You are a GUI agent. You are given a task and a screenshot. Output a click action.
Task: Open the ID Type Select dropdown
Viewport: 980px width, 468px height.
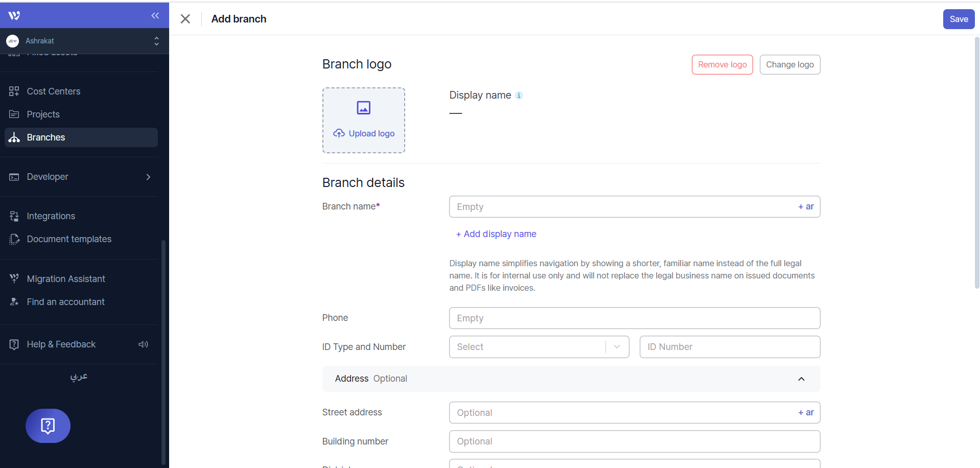pyautogui.click(x=539, y=347)
